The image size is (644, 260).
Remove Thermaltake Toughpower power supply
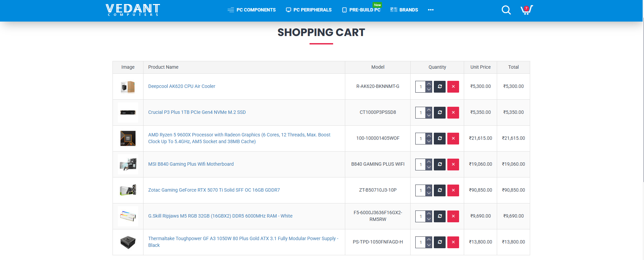[x=453, y=242]
